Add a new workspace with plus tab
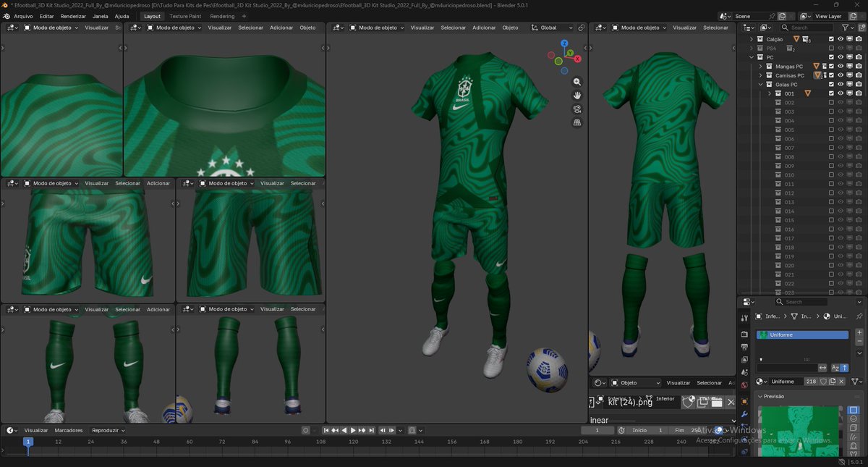Screen dimensions: 868x467 (244, 16)
